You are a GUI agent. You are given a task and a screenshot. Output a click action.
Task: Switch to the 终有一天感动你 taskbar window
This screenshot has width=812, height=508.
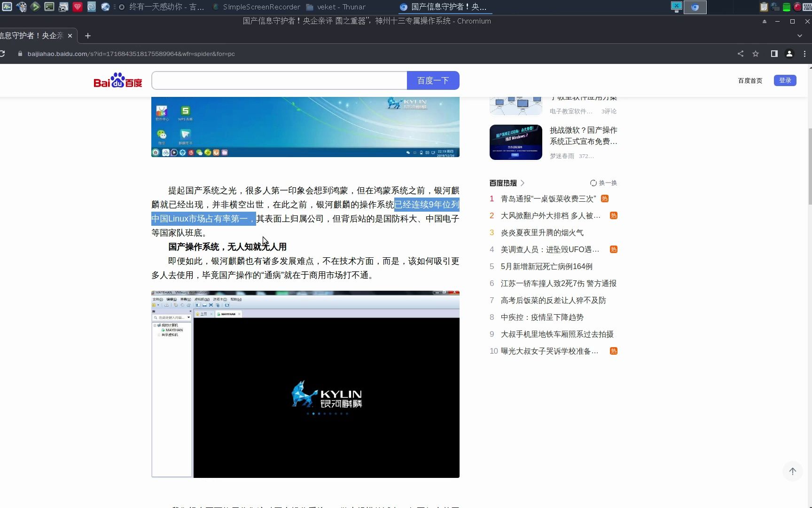162,7
